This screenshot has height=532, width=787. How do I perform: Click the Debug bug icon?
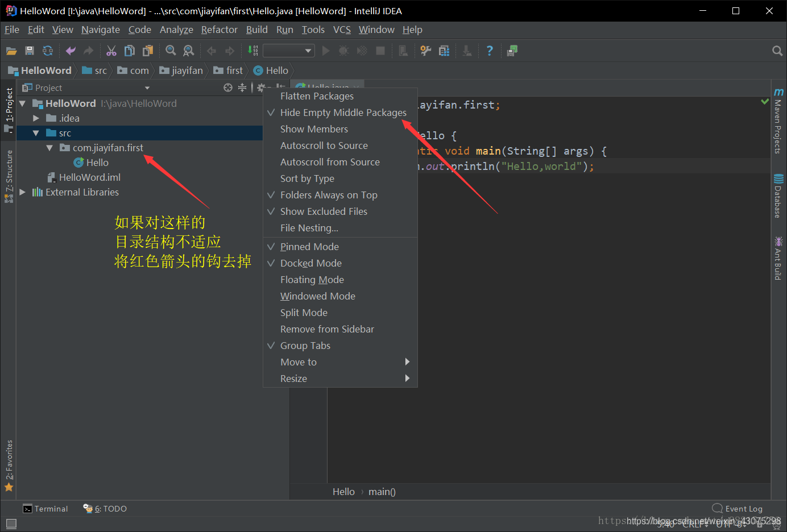343,51
